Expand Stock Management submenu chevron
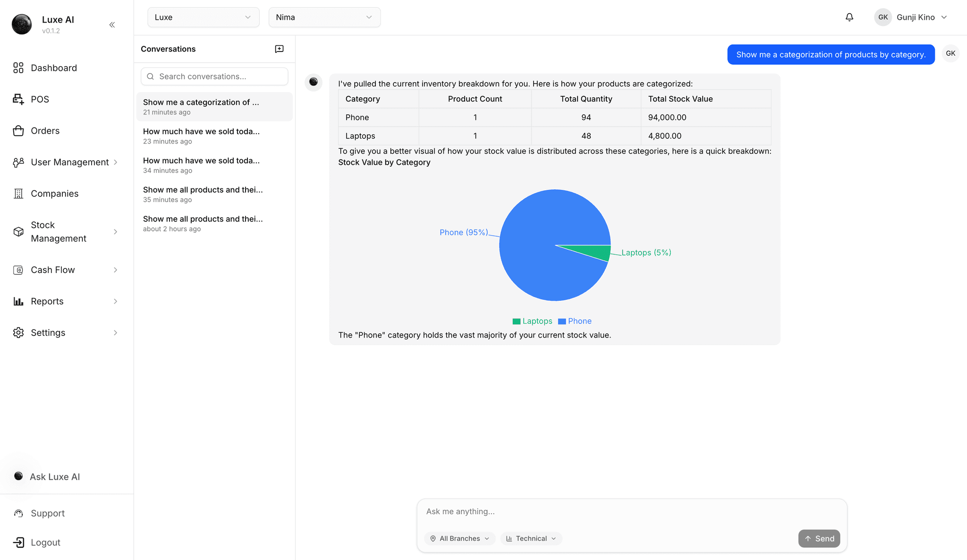Viewport: 967px width, 560px height. click(x=116, y=232)
